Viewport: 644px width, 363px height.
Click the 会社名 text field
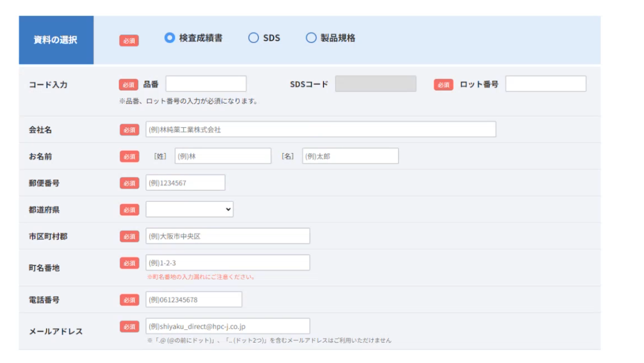coord(321,129)
